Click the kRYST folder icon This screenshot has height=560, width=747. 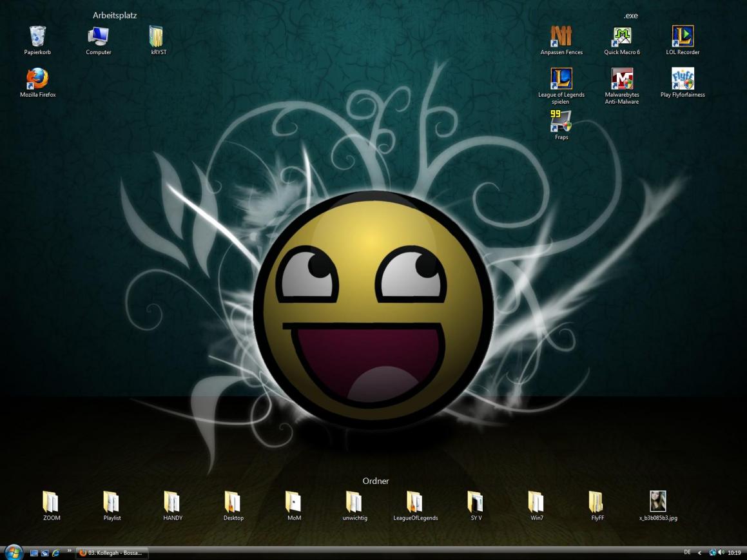point(155,36)
